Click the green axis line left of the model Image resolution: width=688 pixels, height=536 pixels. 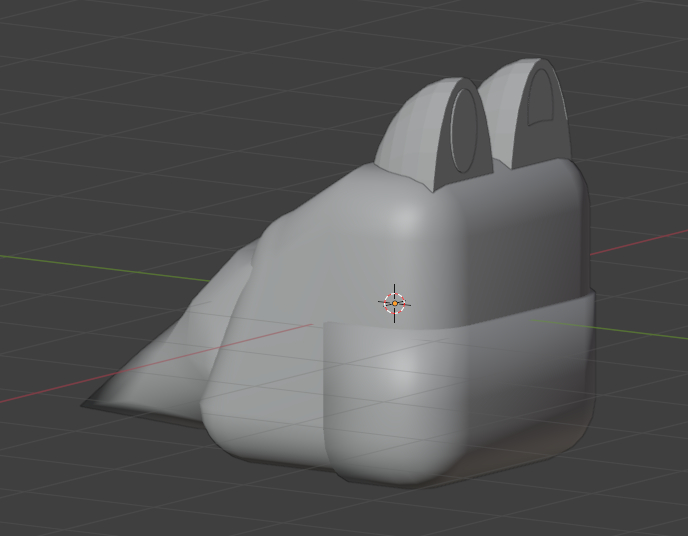[100, 264]
